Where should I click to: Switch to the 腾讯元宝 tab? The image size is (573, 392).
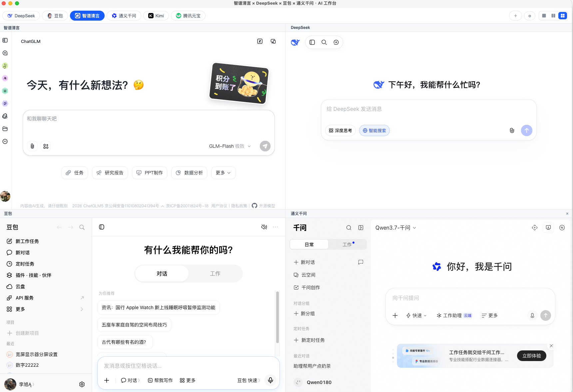click(188, 16)
